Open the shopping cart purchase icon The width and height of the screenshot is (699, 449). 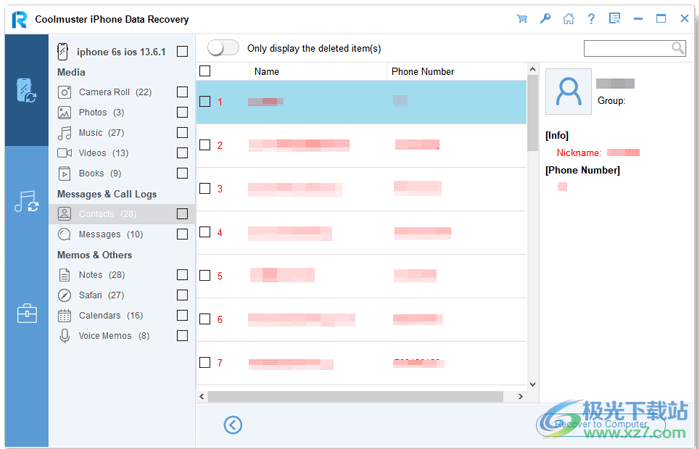click(522, 19)
